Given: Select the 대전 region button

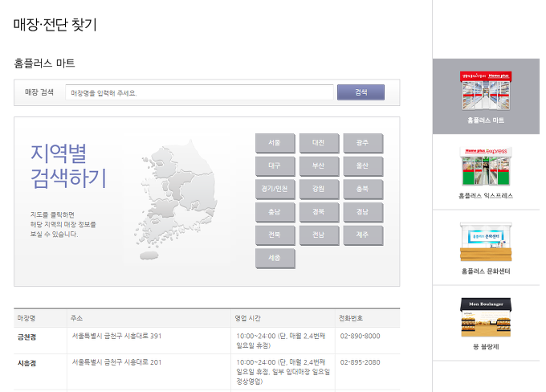Looking at the screenshot, I should click(x=319, y=143).
